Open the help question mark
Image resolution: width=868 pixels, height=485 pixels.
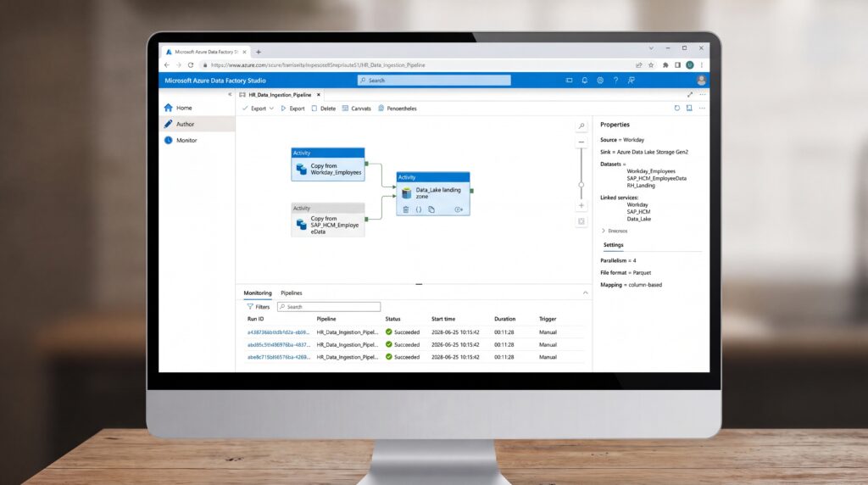click(x=615, y=81)
